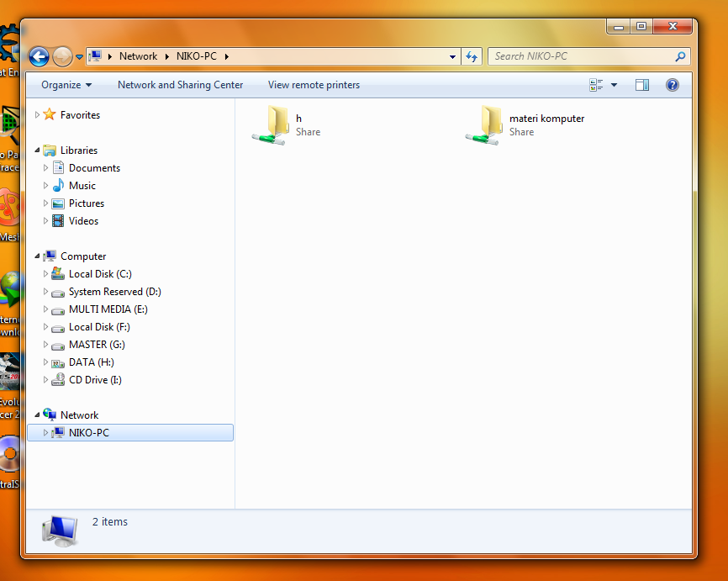This screenshot has width=728, height=581.
Task: Click the MULTI MEDIA (E:) drive icon
Action: click(58, 311)
